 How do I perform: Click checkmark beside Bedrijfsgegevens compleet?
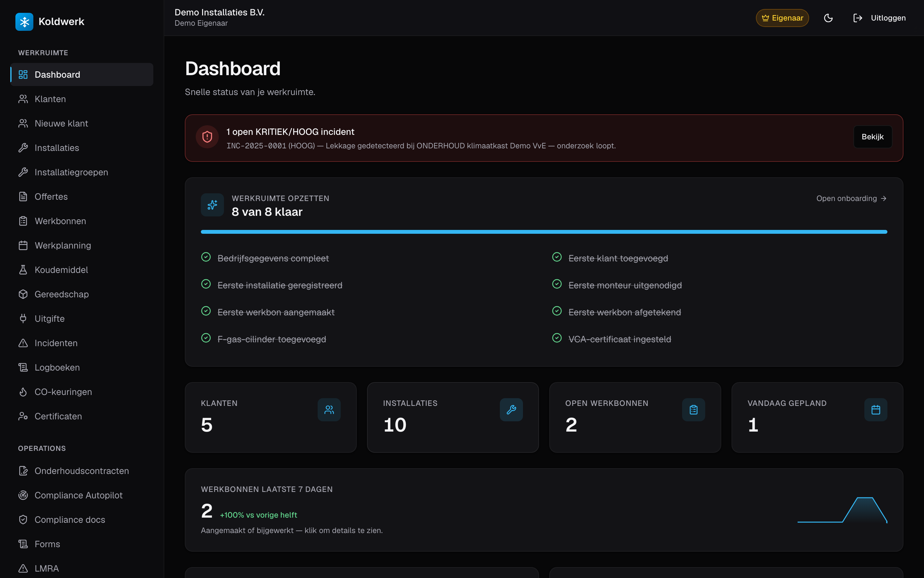click(206, 257)
